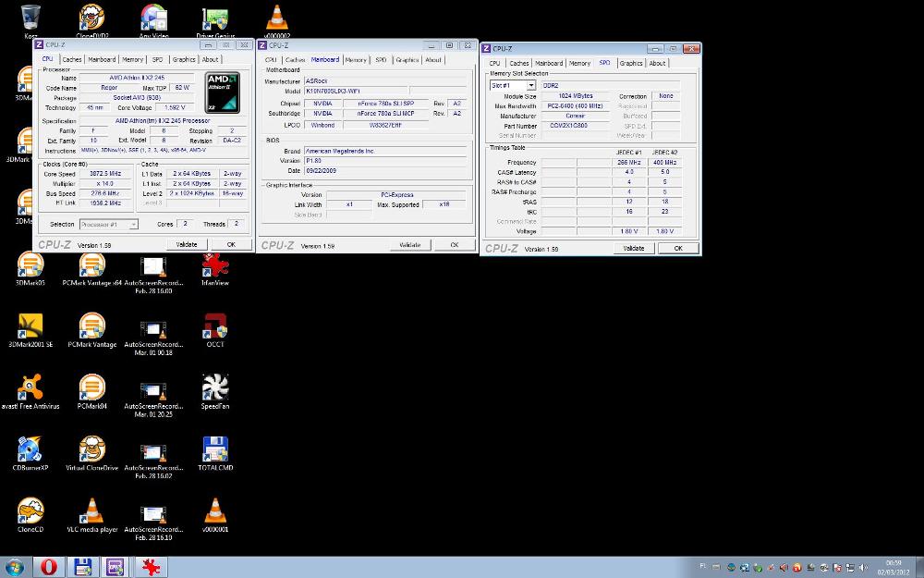Open Memory tab in the CPU window
This screenshot has width=924, height=578.
click(132, 59)
